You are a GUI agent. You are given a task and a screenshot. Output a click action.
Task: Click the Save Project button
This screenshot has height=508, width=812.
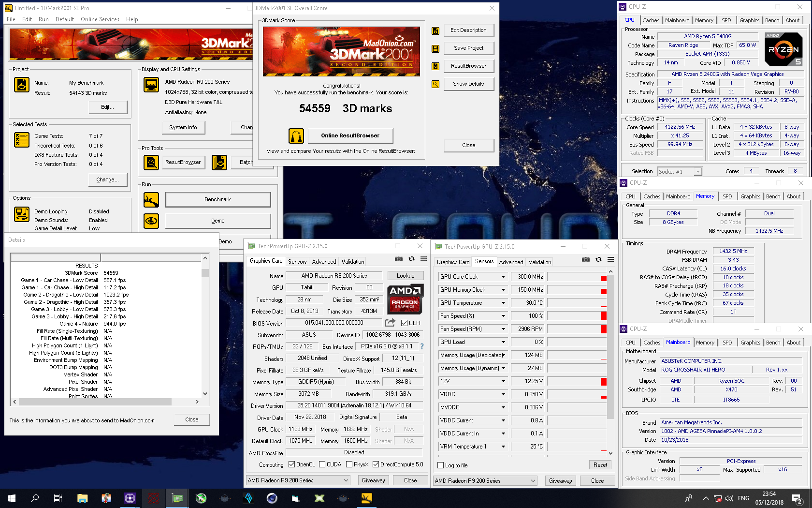[468, 48]
